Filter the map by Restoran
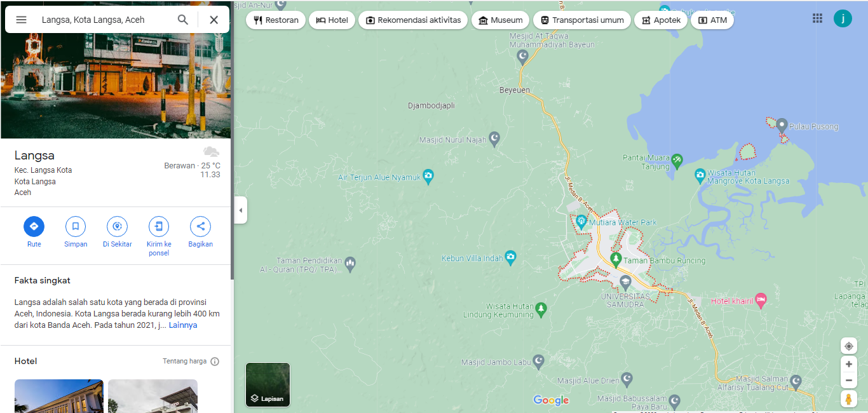The width and height of the screenshot is (868, 413). (276, 20)
